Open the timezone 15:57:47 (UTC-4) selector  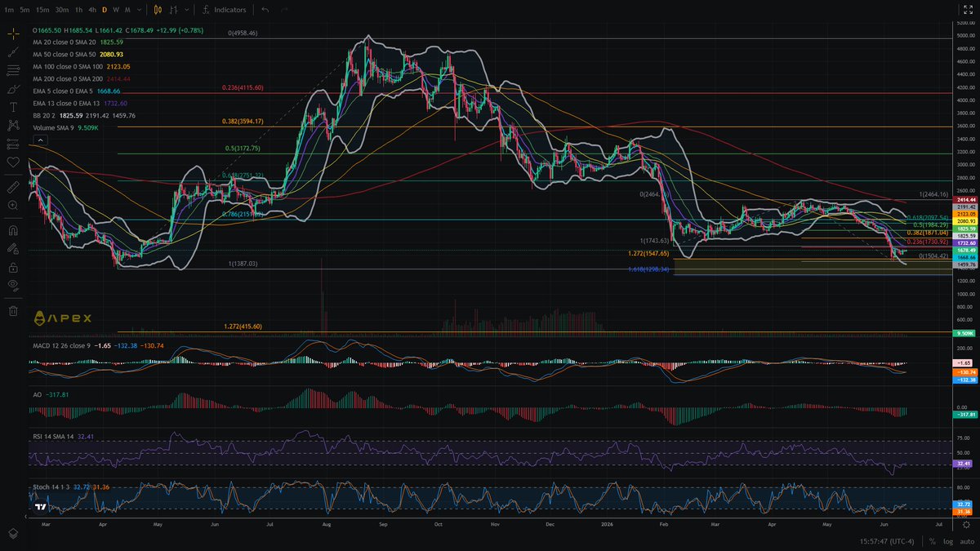tap(889, 541)
